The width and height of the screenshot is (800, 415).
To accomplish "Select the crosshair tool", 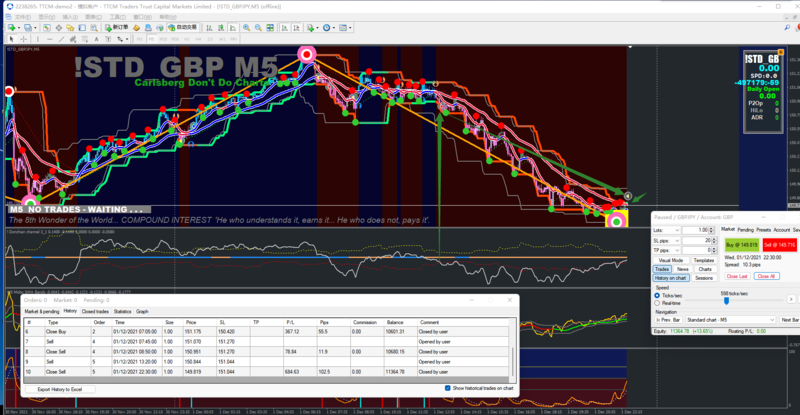I will [22, 38].
